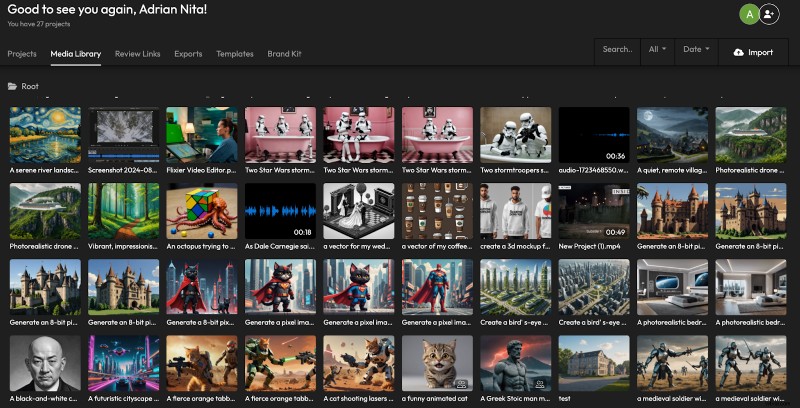Select the Templates tab

click(x=235, y=54)
